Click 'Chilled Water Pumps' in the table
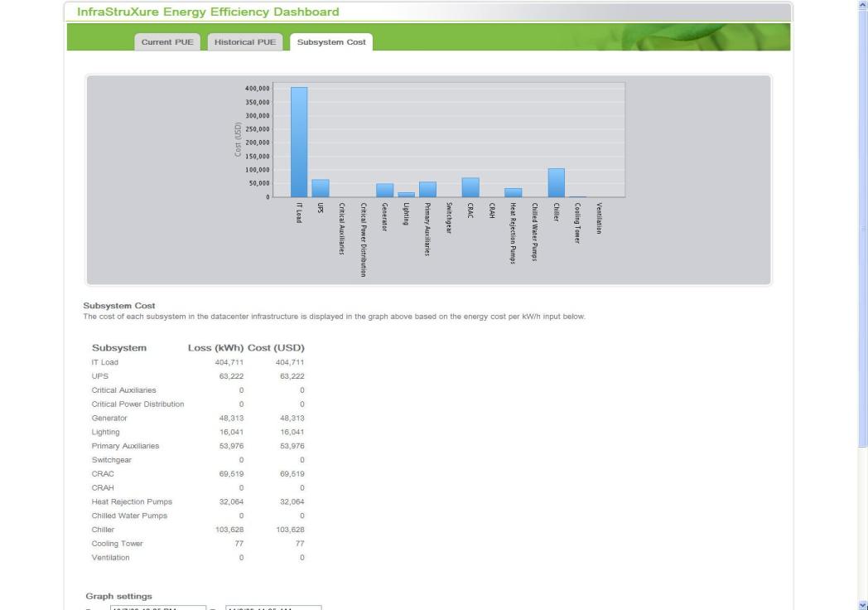Image resolution: width=868 pixels, height=610 pixels. [x=129, y=516]
